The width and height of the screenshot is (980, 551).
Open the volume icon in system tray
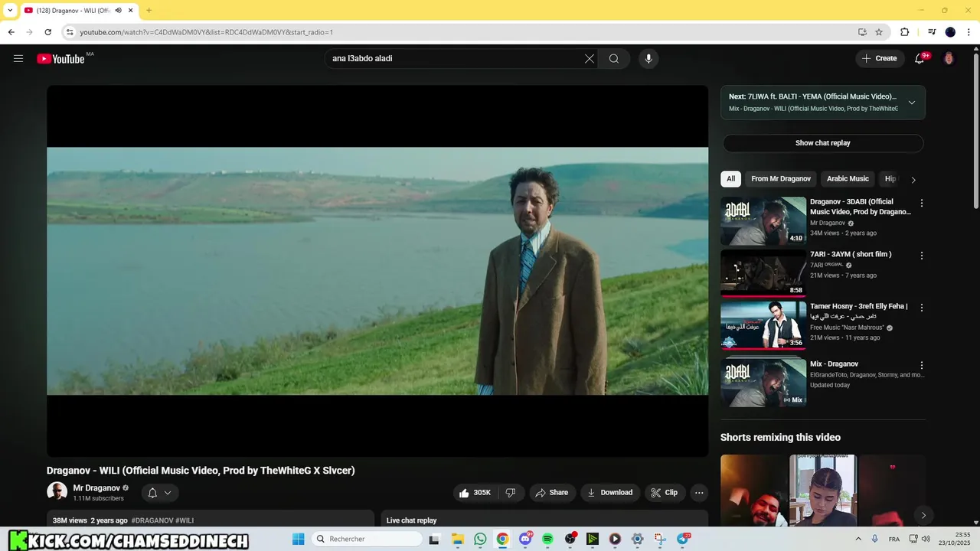926,539
